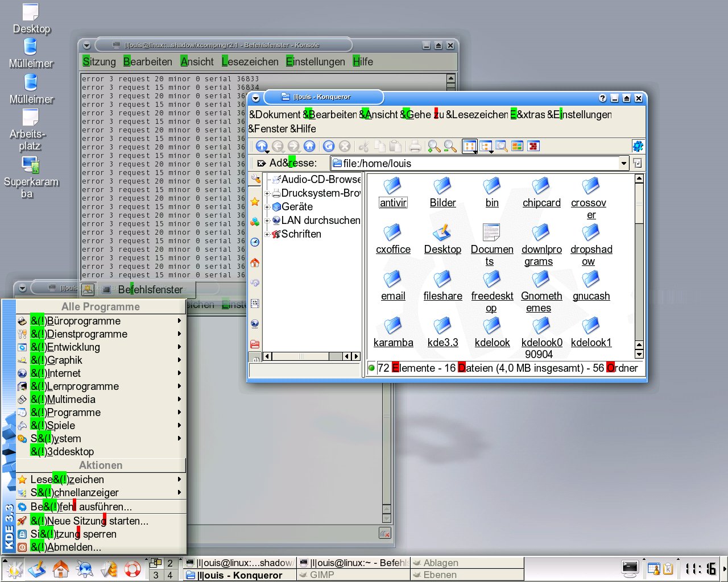This screenshot has height=582, width=728.
Task: Click the panel clock display
Action: click(701, 569)
